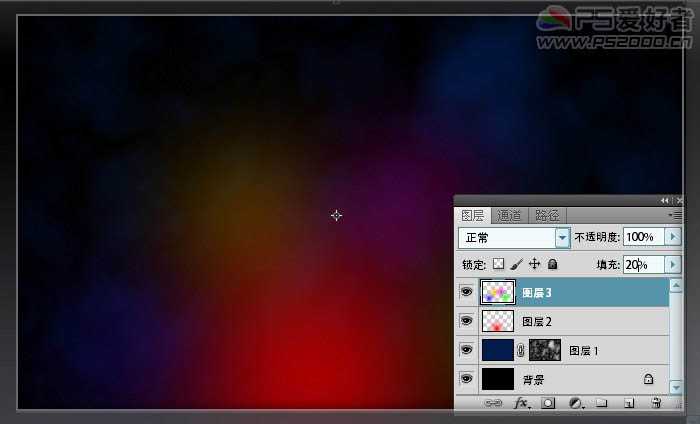The width and height of the screenshot is (700, 424).
Task: Open the layers panel options menu
Action: pos(676,215)
